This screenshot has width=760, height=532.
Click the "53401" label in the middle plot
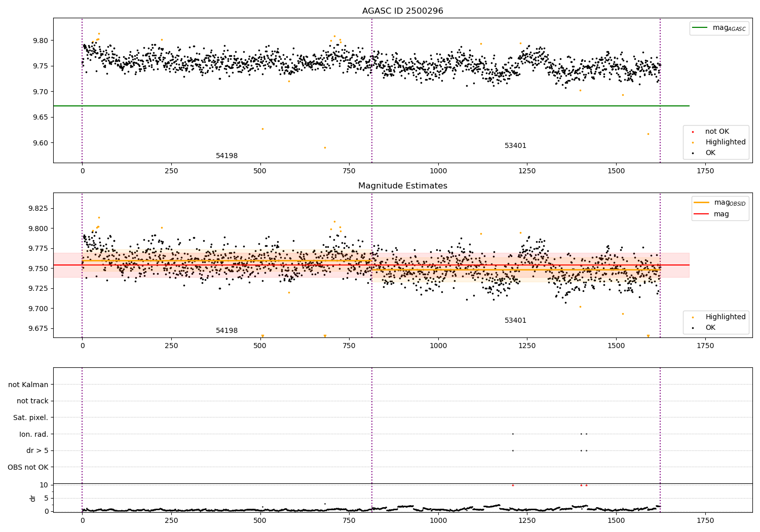(x=515, y=321)
